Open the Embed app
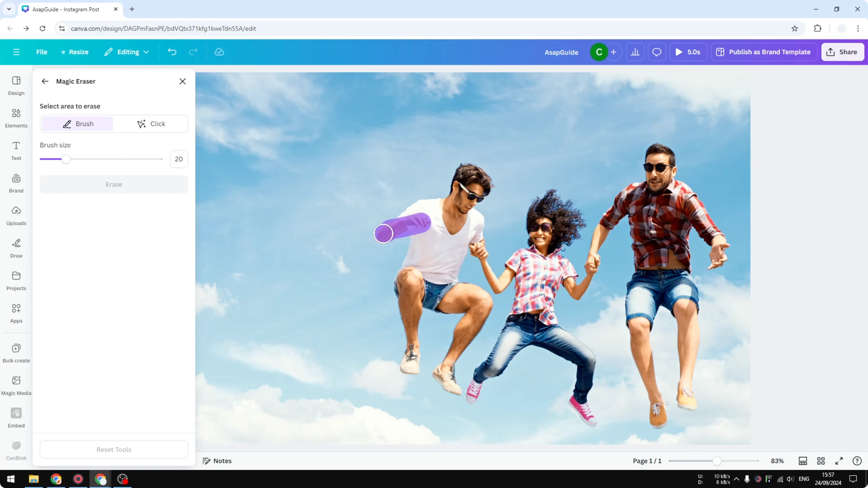 (16, 418)
